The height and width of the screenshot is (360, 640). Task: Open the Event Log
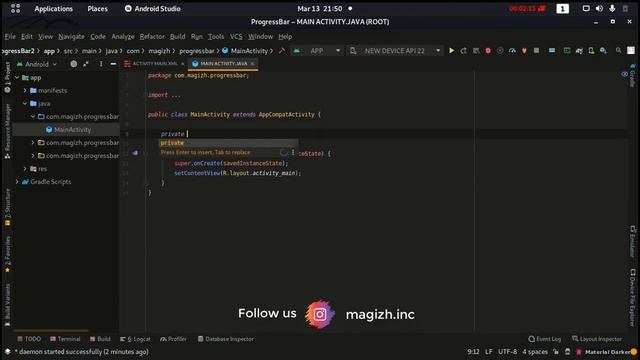544,339
